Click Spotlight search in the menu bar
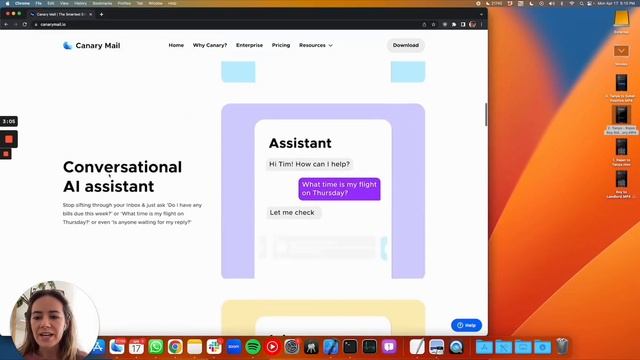The height and width of the screenshot is (360, 640). 581,3
